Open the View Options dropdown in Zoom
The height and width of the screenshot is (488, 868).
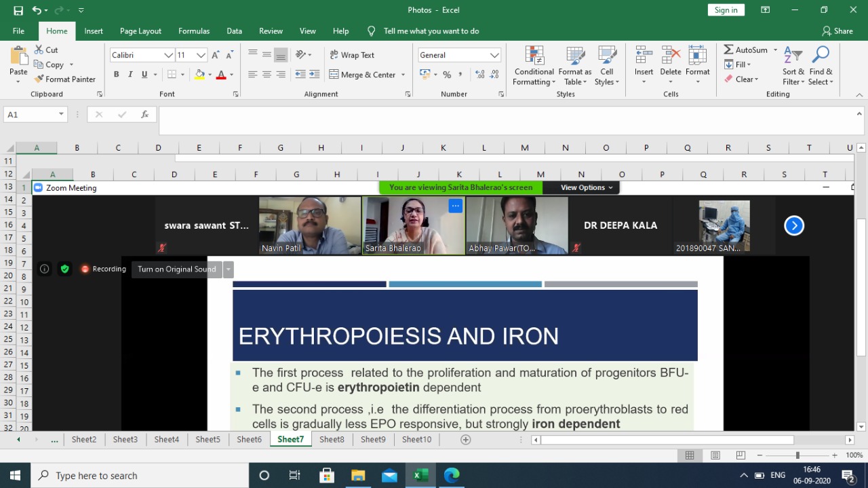(x=587, y=187)
